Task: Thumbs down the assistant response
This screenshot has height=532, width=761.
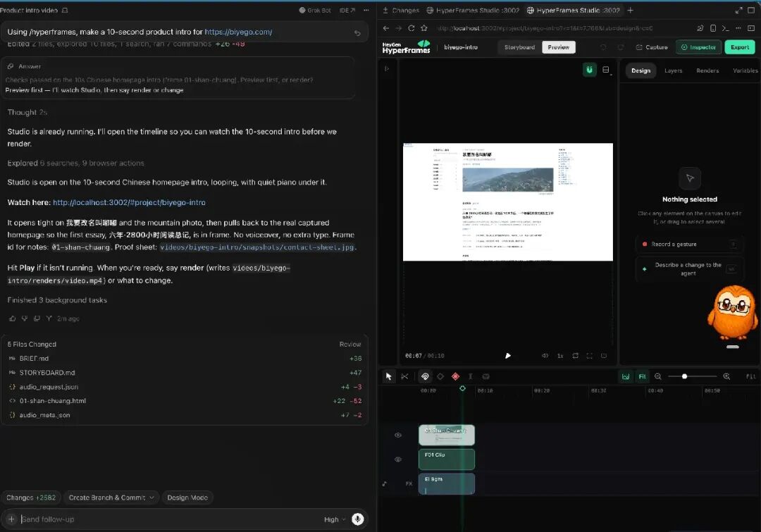Action: click(x=24, y=318)
